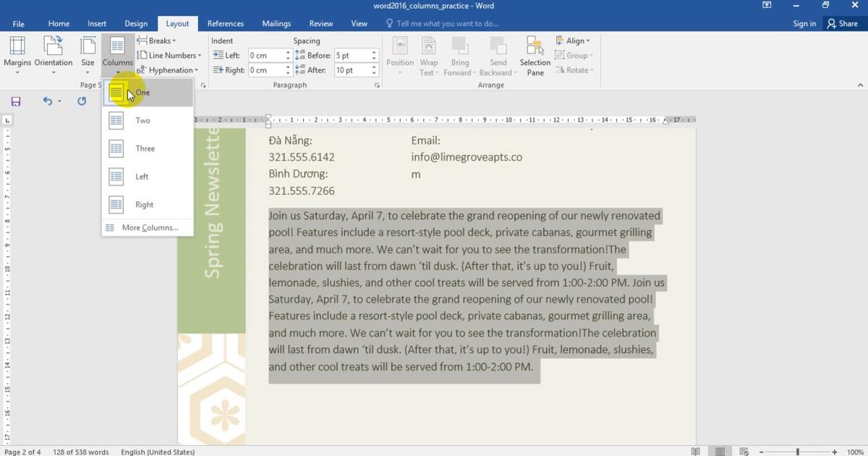Choose the Left column preset
868x456 pixels.
tap(148, 177)
